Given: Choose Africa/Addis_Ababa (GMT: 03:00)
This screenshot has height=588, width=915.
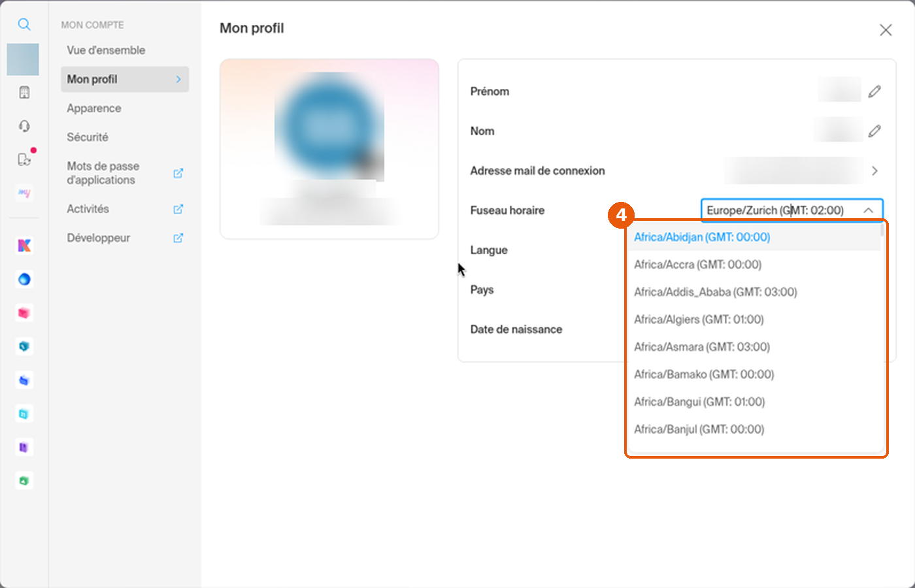Looking at the screenshot, I should pos(754,292).
